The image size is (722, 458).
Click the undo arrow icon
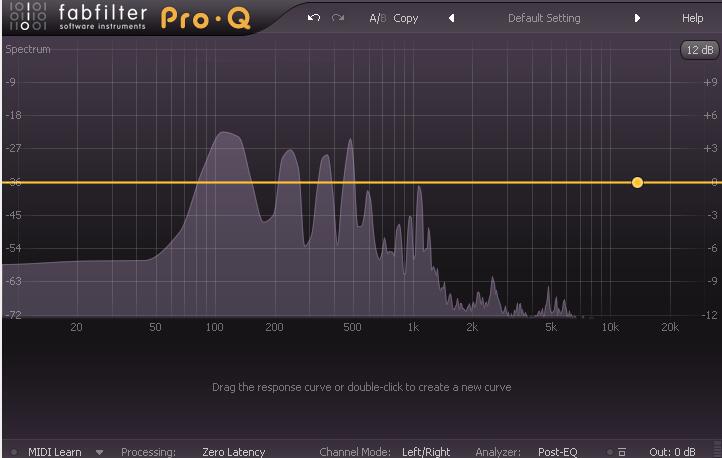tap(314, 18)
